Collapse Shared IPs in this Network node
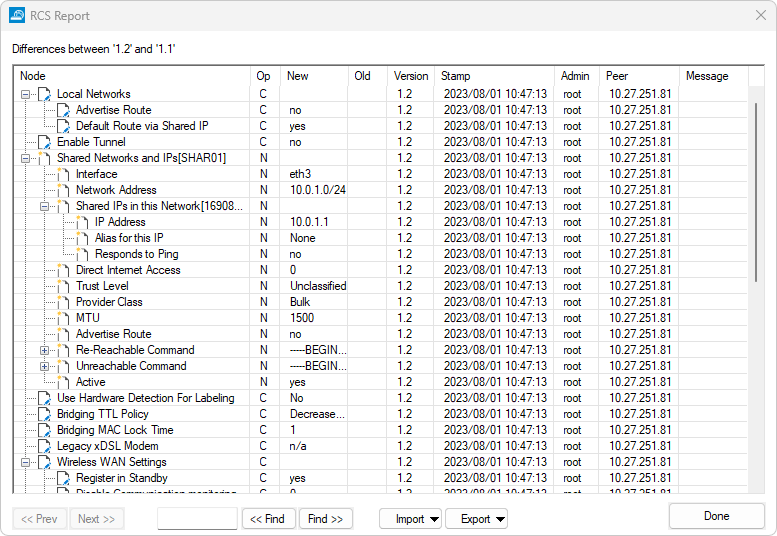Screen dimensions: 777x536 pyautogui.click(x=45, y=206)
